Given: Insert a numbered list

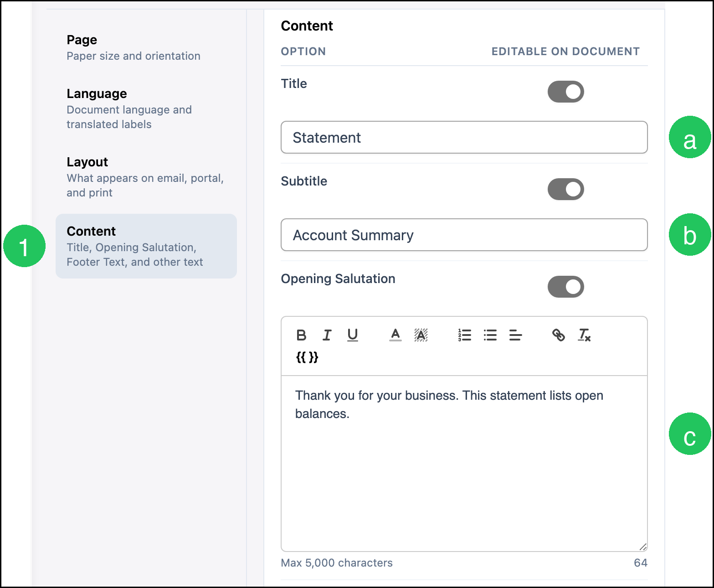Looking at the screenshot, I should click(x=464, y=335).
